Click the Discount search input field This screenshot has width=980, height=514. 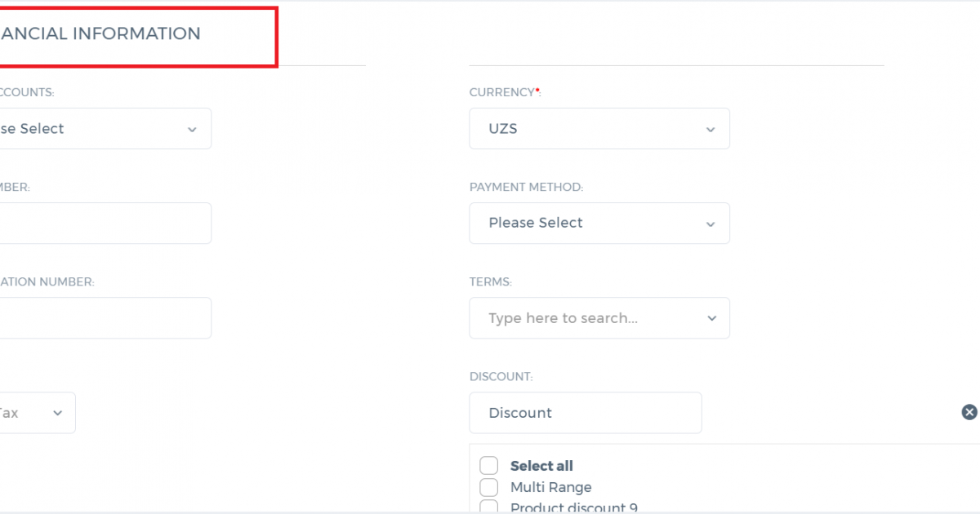click(x=586, y=413)
